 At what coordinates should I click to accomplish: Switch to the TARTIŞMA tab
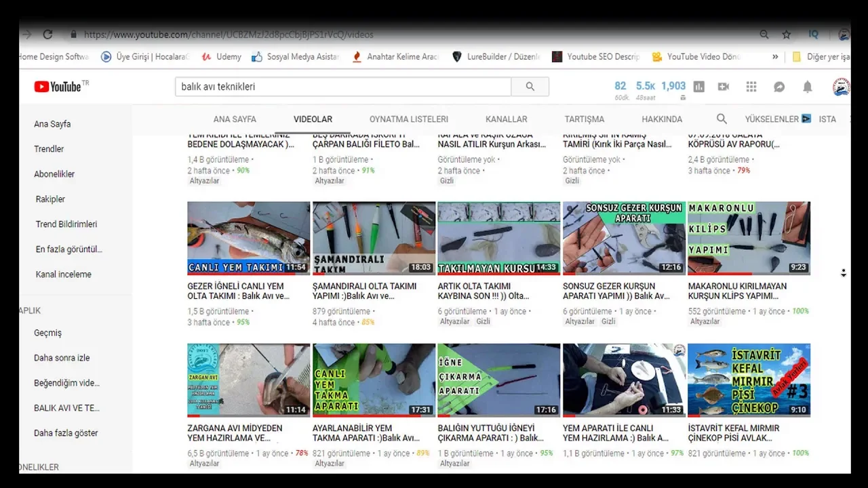[x=585, y=119]
